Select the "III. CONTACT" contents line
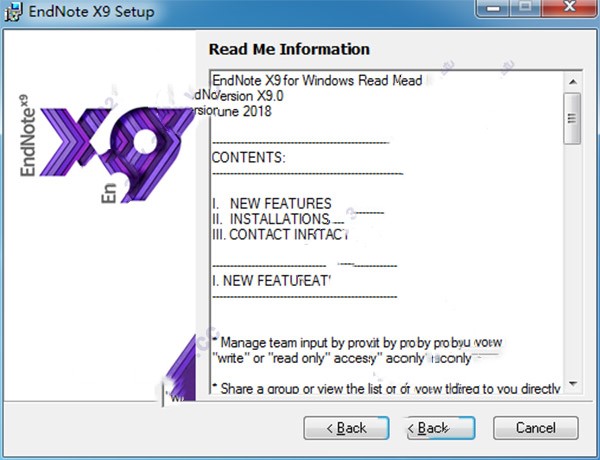Screen dimensions: 600x460 [x=280, y=235]
